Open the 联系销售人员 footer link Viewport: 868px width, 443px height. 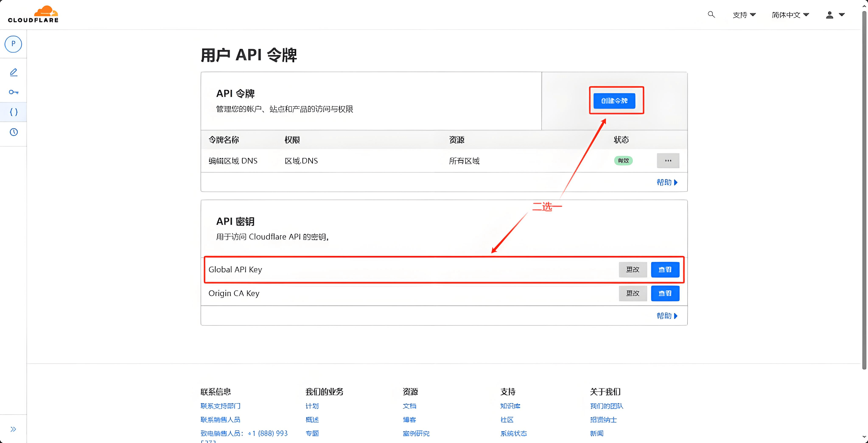(x=220, y=419)
